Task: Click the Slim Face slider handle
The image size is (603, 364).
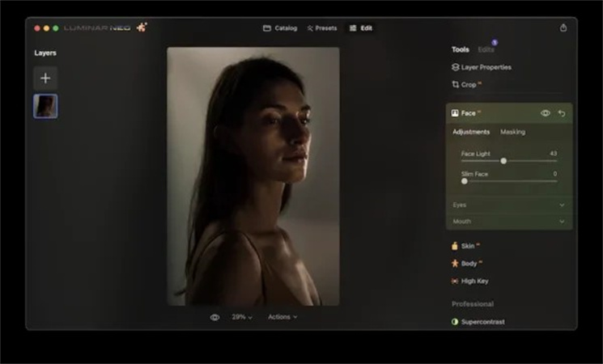Action: click(x=464, y=181)
